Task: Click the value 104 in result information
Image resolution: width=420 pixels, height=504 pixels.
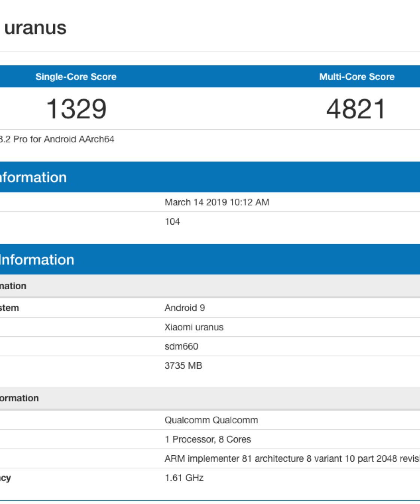Action: click(172, 222)
